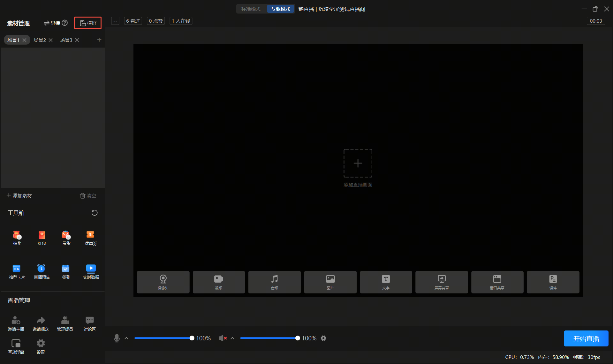
Task: Open audio settings gear icon
Action: (323, 338)
